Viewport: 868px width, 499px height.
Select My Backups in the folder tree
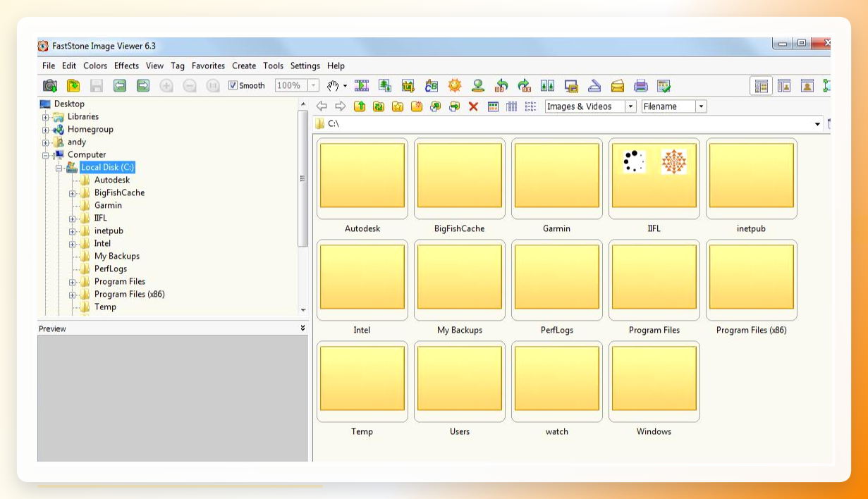117,257
